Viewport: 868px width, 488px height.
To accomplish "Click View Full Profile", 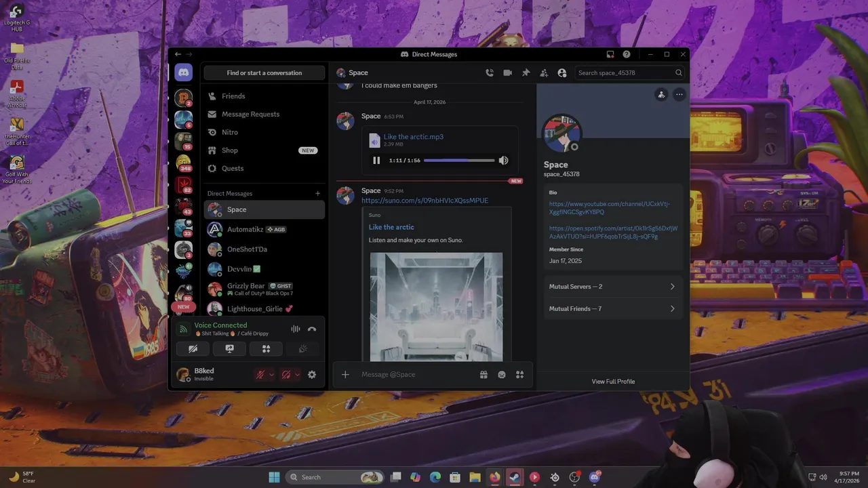I will (613, 382).
